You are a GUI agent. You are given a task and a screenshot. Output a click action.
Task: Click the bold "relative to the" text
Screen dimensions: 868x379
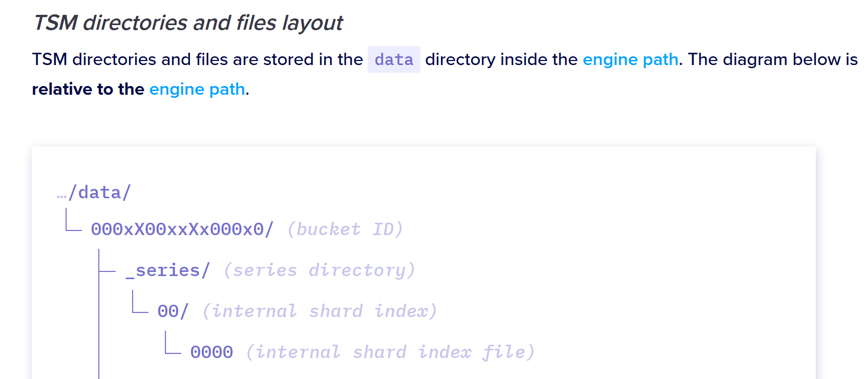pos(88,90)
